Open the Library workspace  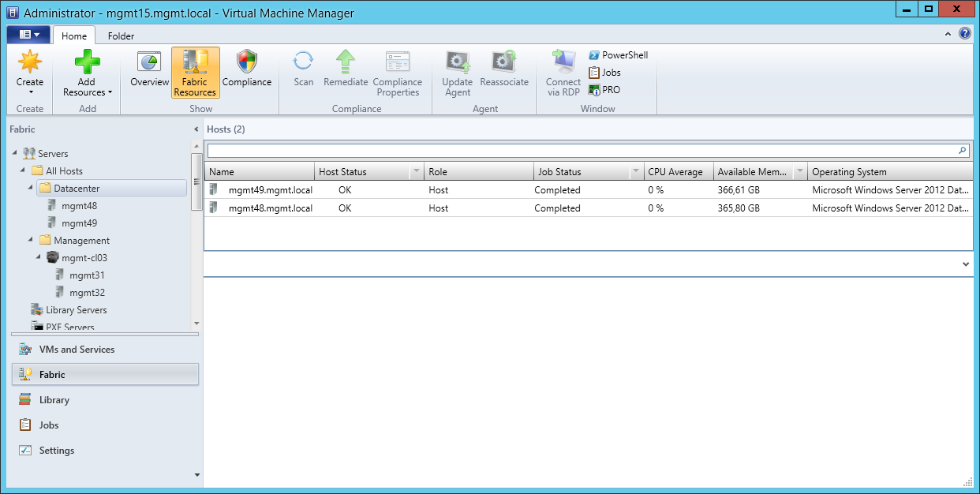pyautogui.click(x=105, y=400)
